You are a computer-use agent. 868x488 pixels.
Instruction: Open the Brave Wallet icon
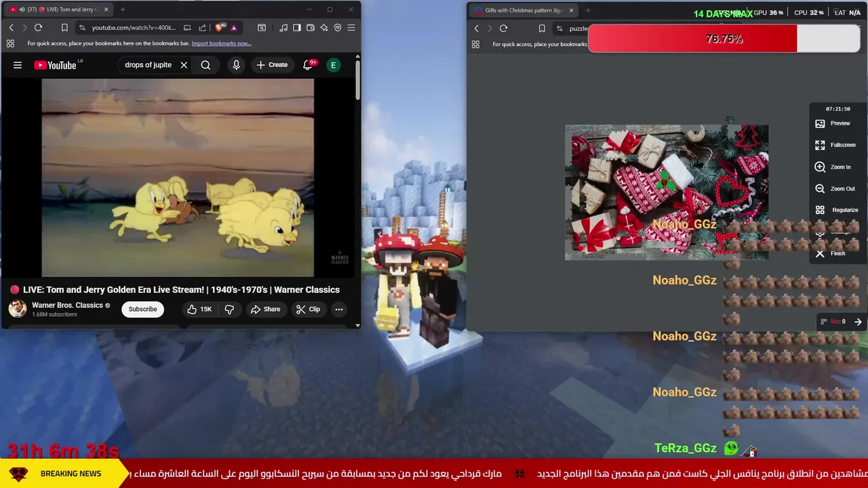pos(311,28)
